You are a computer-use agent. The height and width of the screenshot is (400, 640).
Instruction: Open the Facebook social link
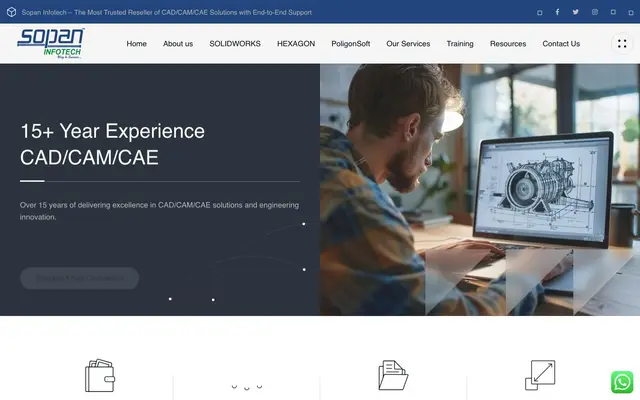click(x=557, y=12)
